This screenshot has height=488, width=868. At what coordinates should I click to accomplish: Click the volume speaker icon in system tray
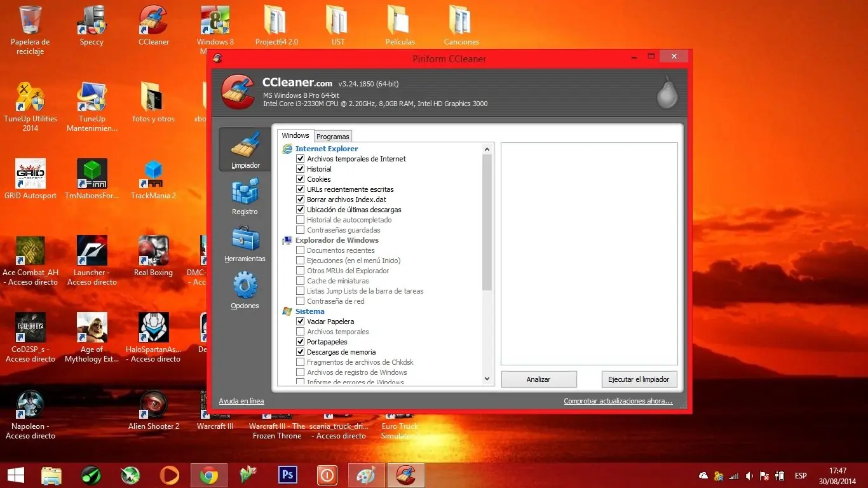pyautogui.click(x=750, y=475)
